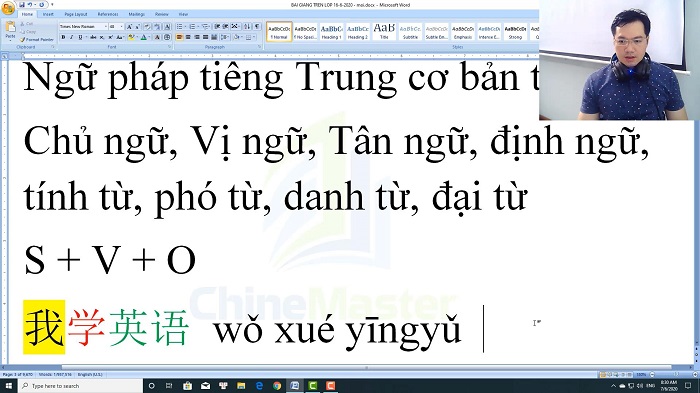Open borders dropdown
The height and width of the screenshot is (393, 700).
click(x=254, y=37)
